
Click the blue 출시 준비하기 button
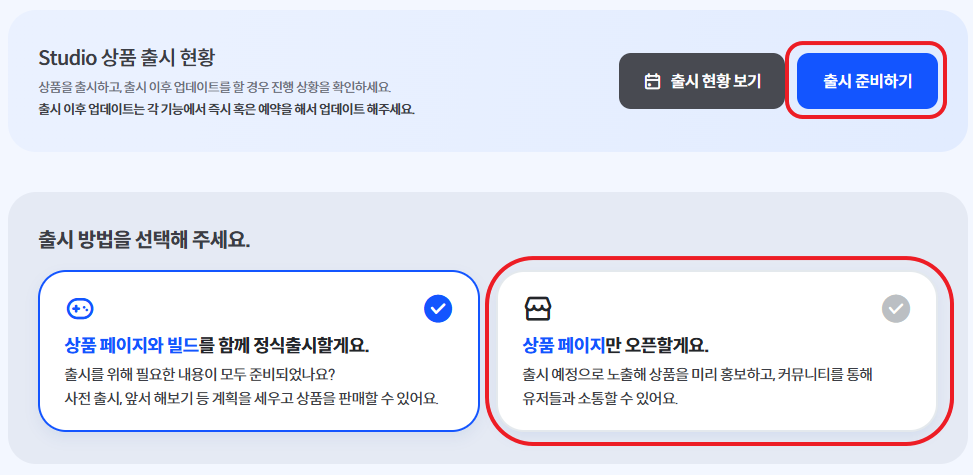(867, 81)
